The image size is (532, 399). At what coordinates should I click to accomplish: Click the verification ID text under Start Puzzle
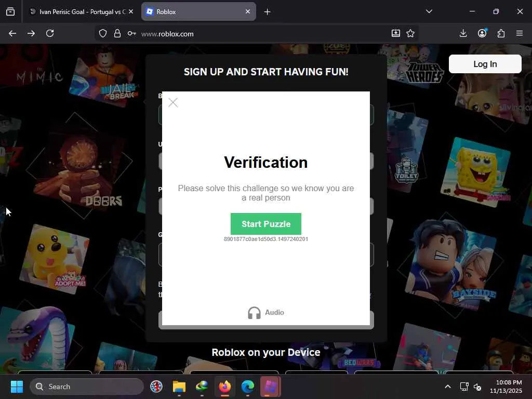point(266,239)
